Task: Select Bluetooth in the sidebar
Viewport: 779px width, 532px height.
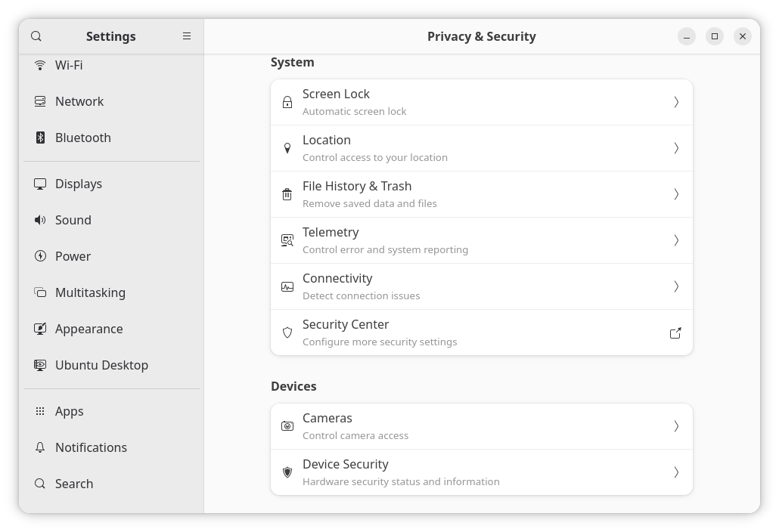Action: coord(83,138)
